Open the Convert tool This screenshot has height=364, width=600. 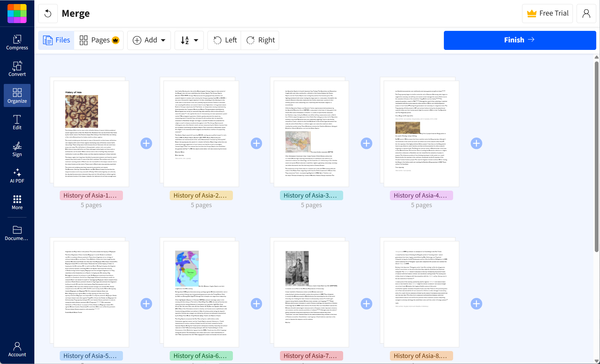(17, 69)
